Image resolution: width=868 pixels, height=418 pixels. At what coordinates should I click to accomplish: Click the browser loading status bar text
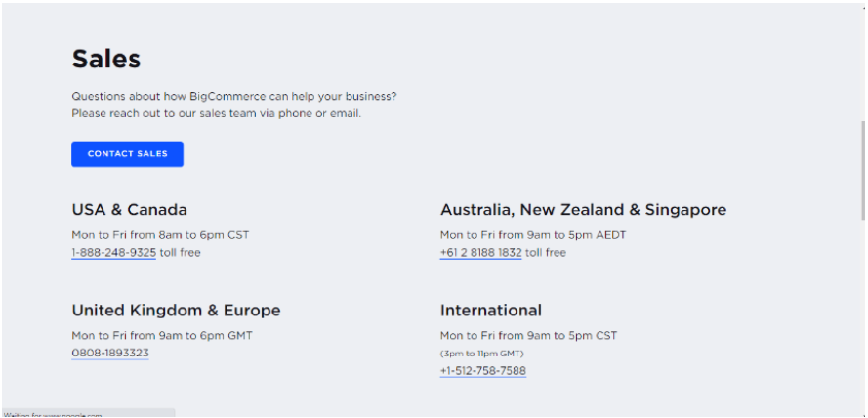point(53,415)
